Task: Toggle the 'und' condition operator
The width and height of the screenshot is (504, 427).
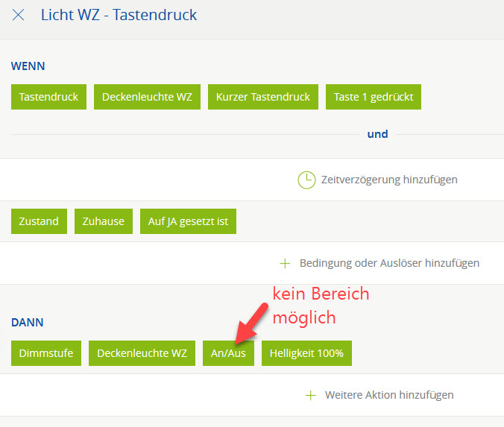Action: click(x=378, y=134)
